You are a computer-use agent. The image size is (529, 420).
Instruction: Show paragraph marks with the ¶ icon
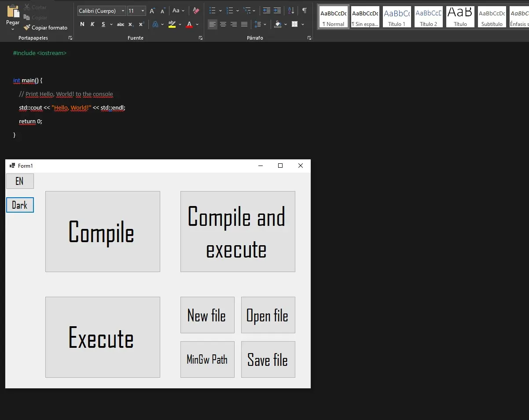point(305,11)
